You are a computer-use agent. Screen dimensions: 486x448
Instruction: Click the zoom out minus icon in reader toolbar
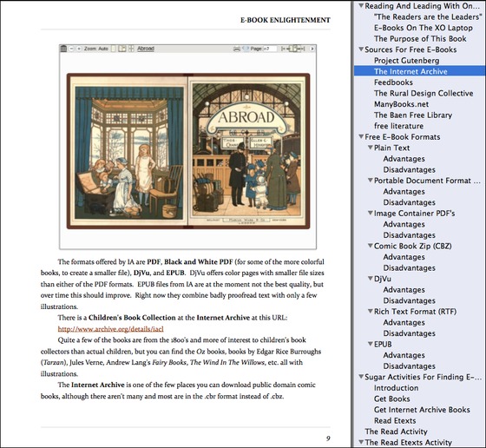pyautogui.click(x=71, y=49)
